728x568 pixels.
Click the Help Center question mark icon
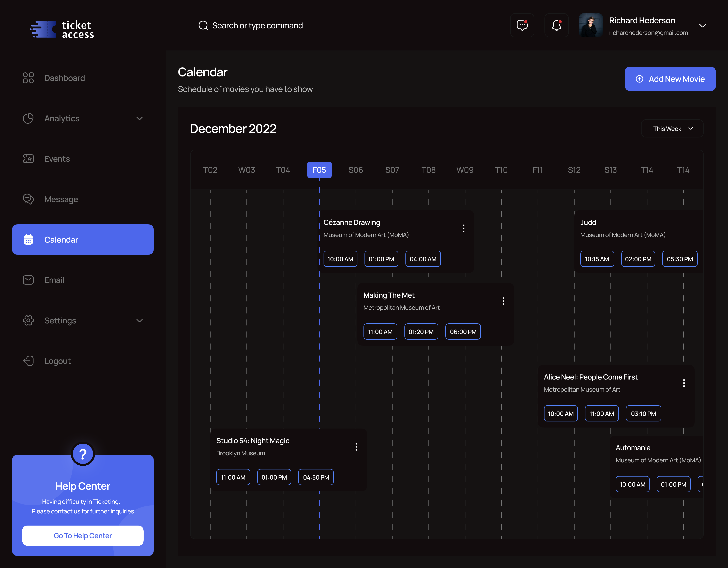[83, 454]
